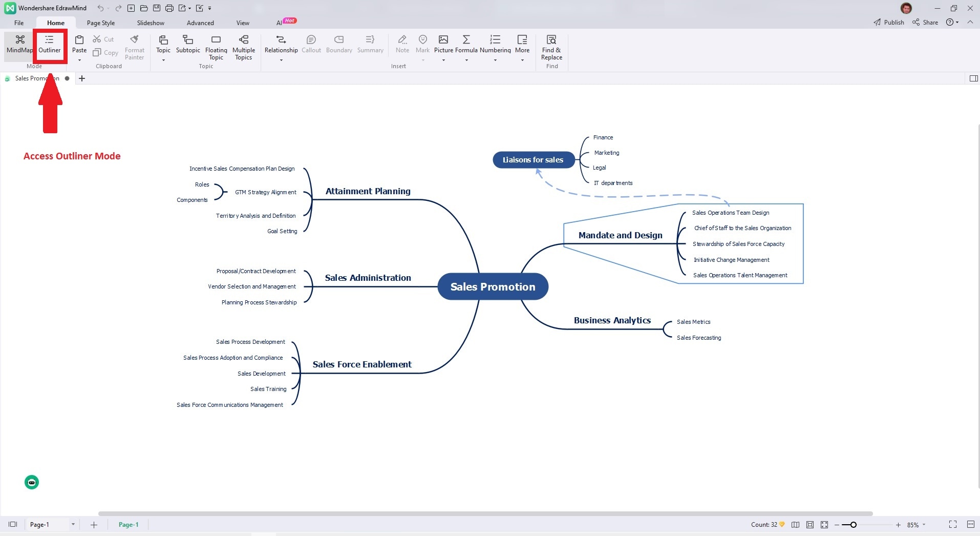Open the Numbering dropdown arrow
The height and width of the screenshot is (536, 980).
click(x=495, y=60)
